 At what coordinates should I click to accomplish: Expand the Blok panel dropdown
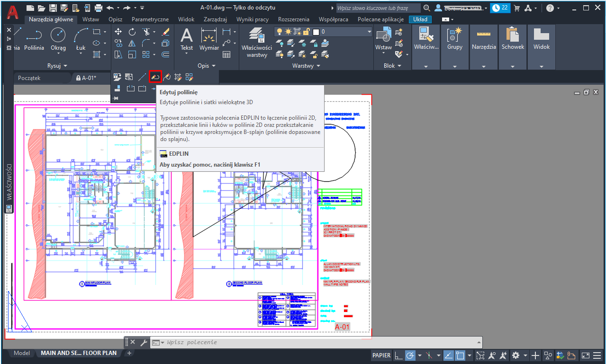pos(392,66)
